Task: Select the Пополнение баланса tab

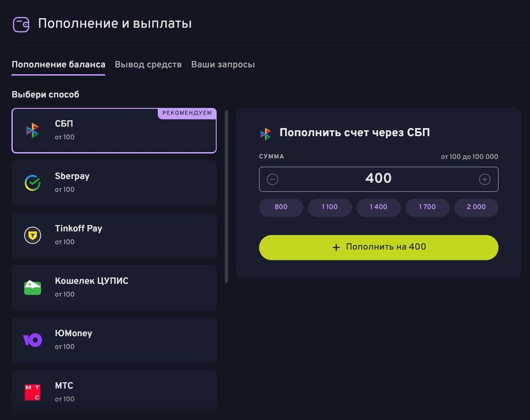Action: [x=58, y=64]
